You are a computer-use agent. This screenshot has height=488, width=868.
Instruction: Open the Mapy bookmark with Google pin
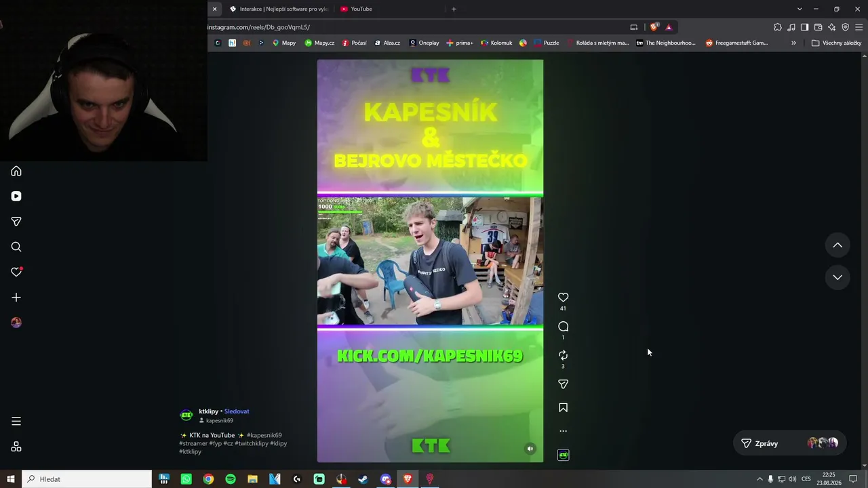pos(284,43)
